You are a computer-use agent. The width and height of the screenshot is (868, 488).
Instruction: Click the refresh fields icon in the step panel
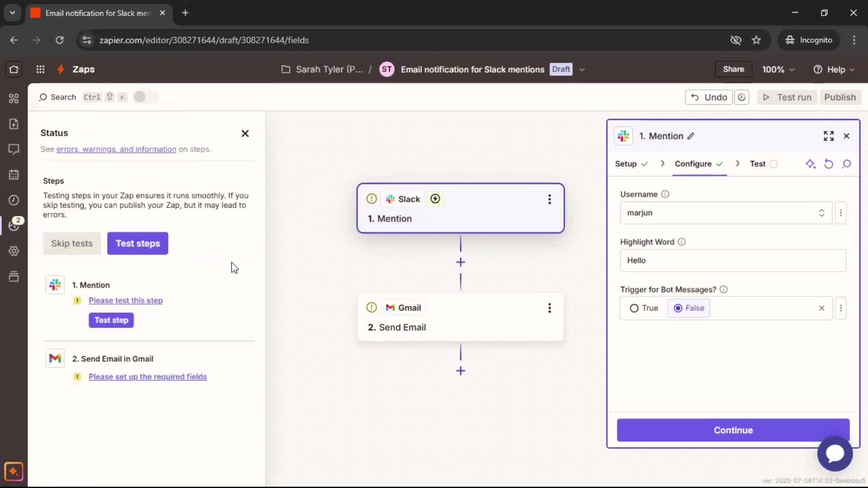(829, 164)
